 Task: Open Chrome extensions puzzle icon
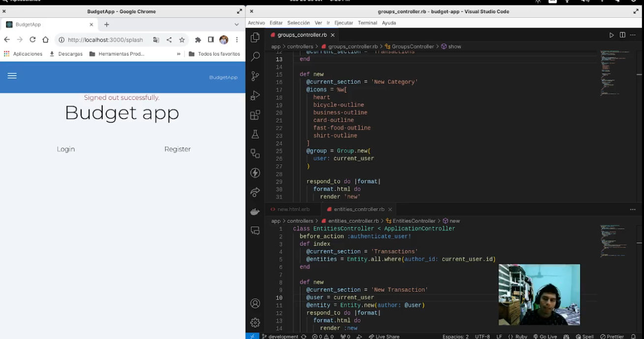(198, 40)
